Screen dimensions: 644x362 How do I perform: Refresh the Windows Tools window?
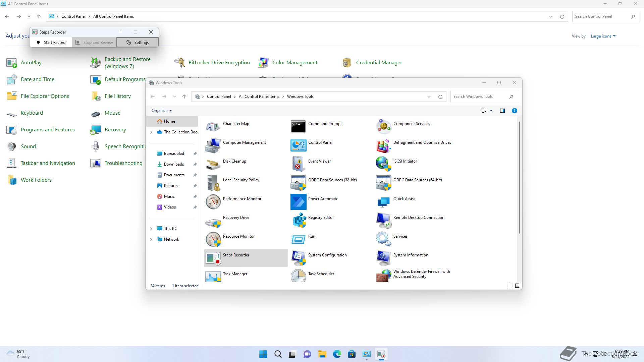point(440,97)
